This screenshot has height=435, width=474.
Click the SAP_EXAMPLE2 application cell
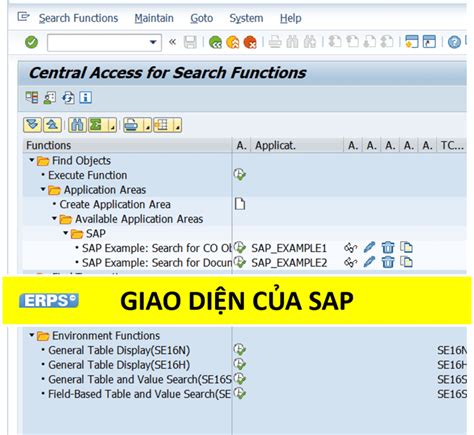(289, 263)
